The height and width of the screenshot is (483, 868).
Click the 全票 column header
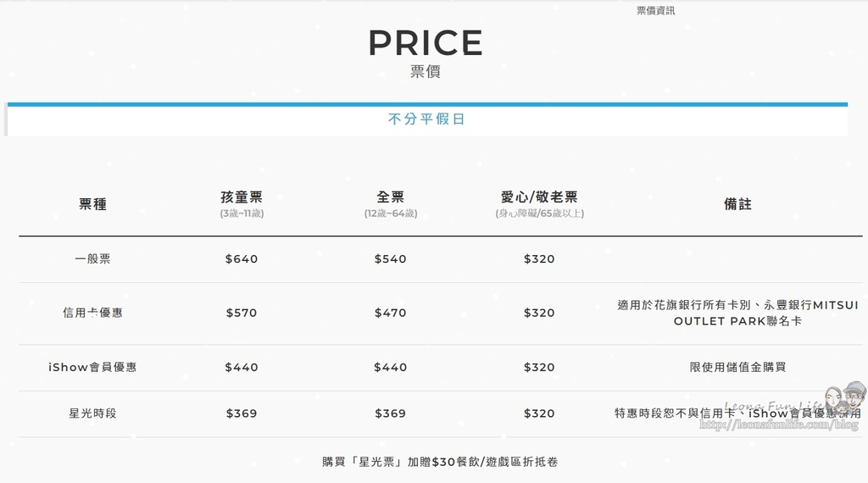(x=390, y=197)
